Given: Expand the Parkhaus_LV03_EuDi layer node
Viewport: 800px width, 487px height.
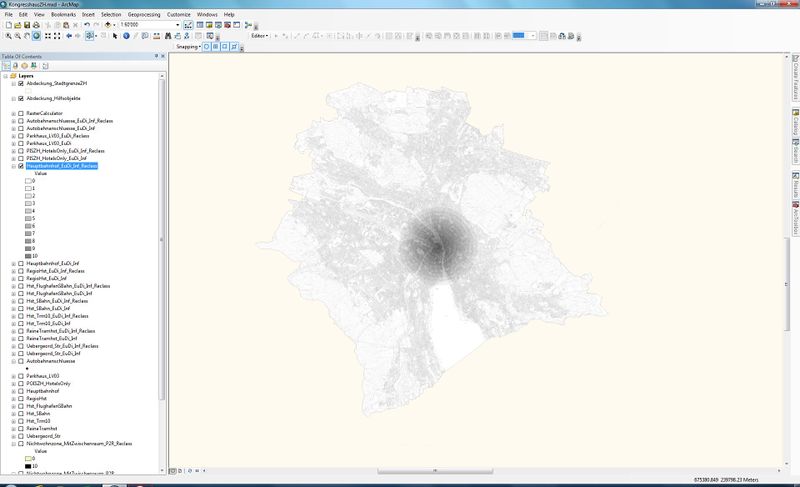Looking at the screenshot, I should 13,143.
